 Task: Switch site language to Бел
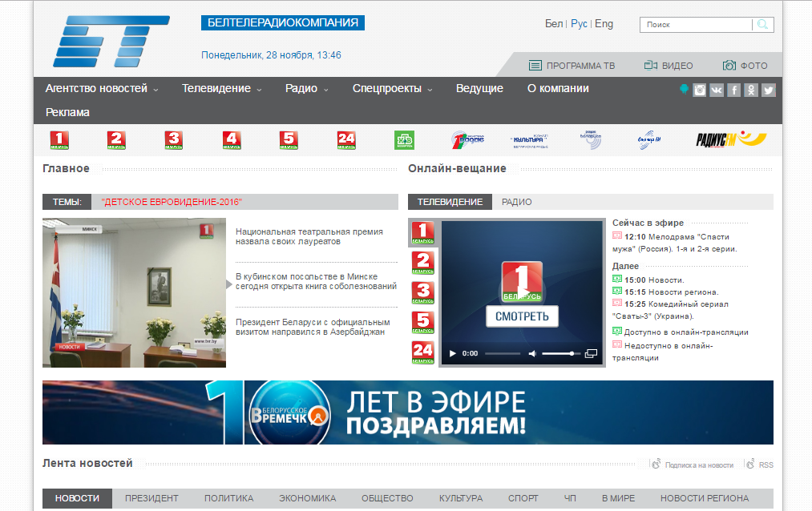click(x=554, y=24)
